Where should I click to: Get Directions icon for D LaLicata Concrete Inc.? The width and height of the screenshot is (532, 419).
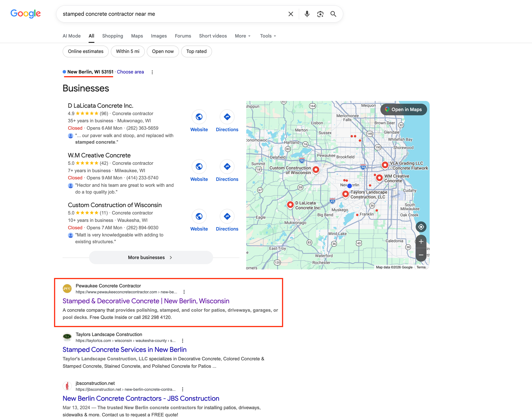point(227,117)
